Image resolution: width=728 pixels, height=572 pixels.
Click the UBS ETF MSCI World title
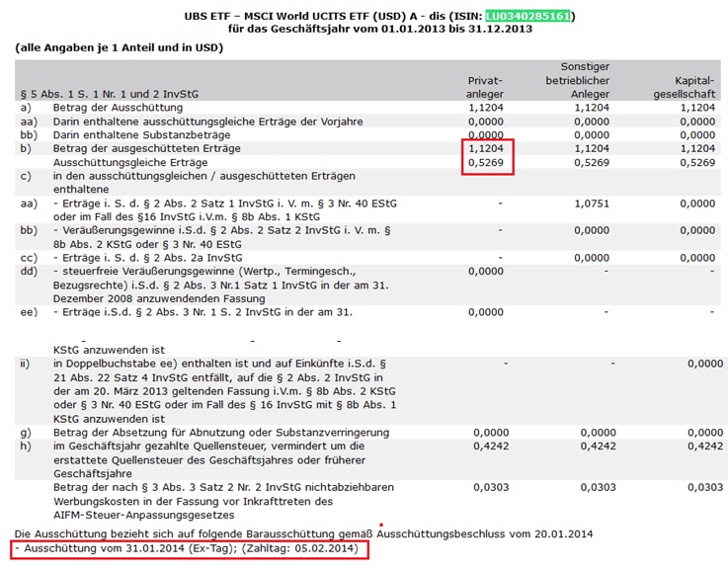tap(379, 16)
